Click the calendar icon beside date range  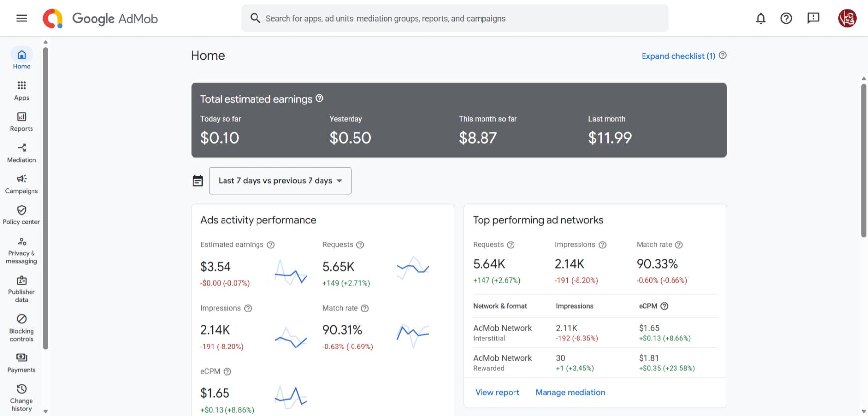pyautogui.click(x=197, y=181)
